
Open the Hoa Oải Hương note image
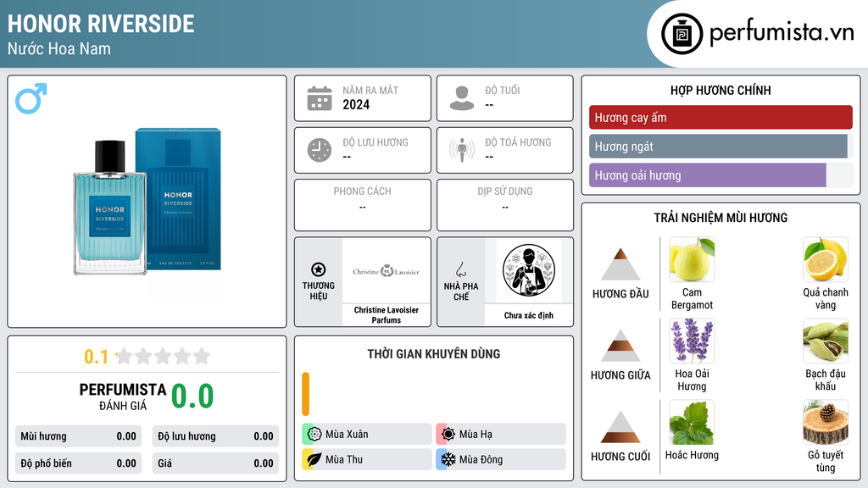pyautogui.click(x=692, y=341)
